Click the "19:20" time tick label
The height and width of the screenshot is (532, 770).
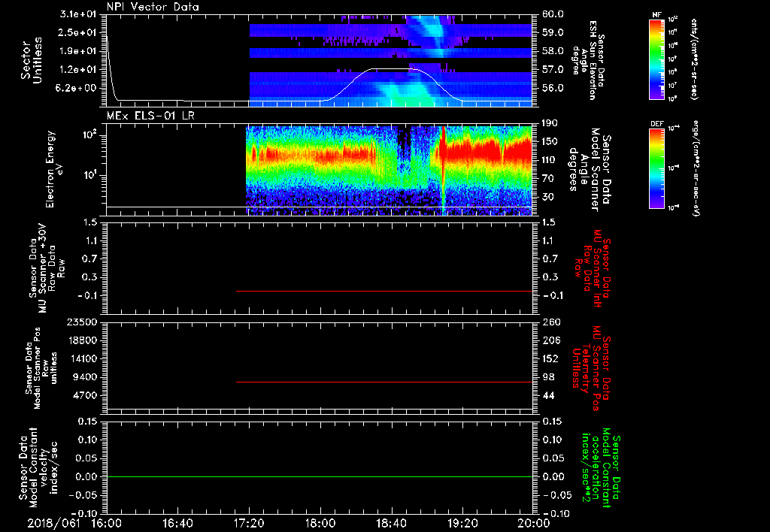tap(462, 523)
